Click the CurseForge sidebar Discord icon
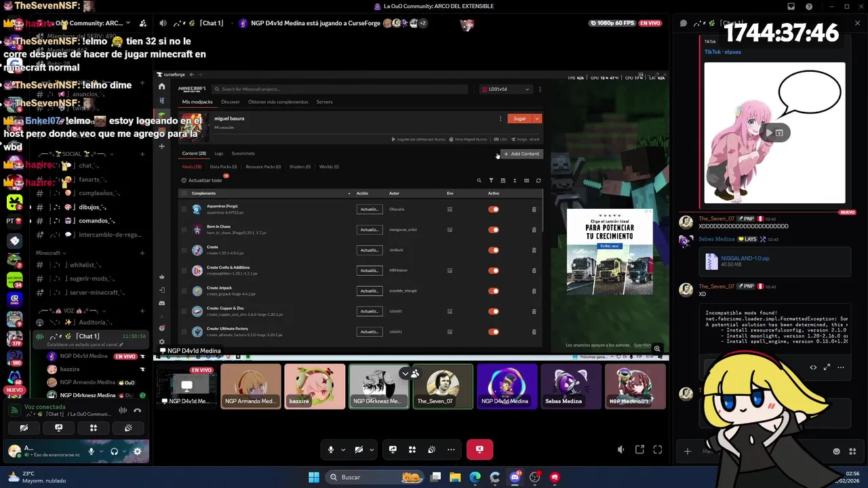Screen dimensions: 868x488 pyautogui.click(x=161, y=303)
